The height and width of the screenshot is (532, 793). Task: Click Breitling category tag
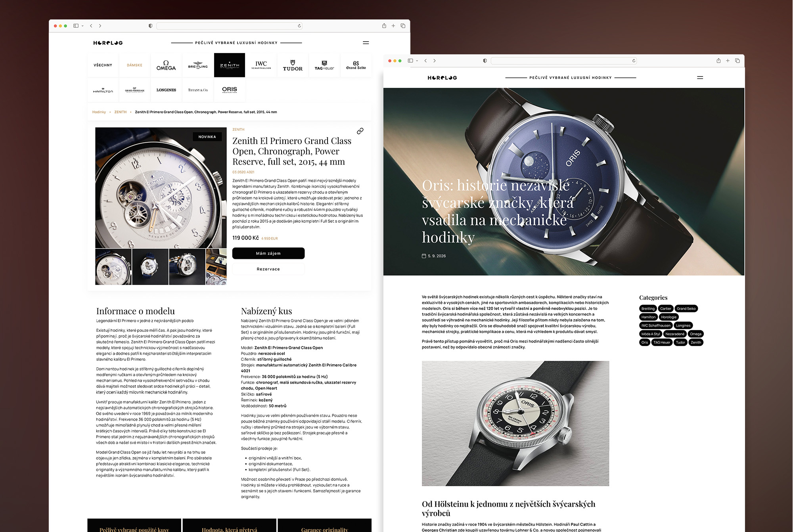[x=648, y=309]
